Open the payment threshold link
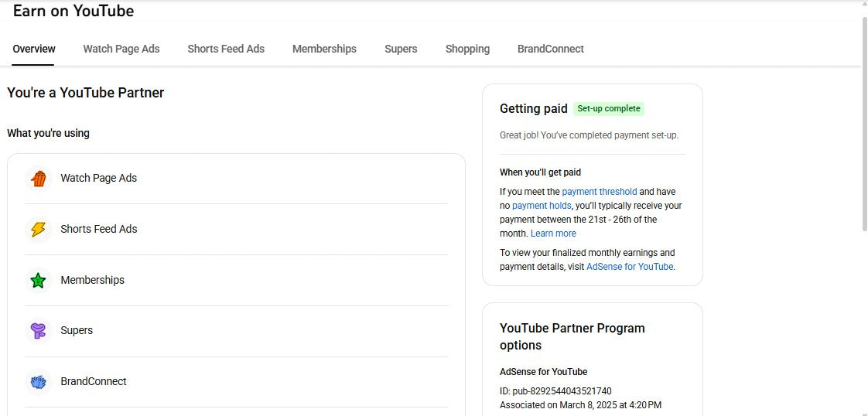 pyautogui.click(x=600, y=192)
